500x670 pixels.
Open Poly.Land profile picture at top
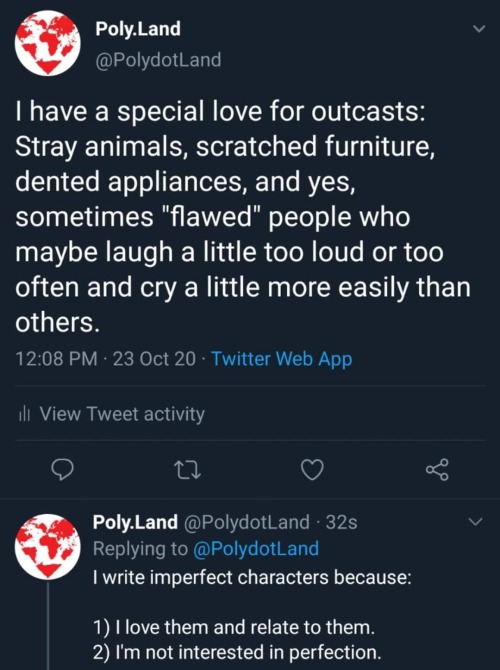[47, 43]
